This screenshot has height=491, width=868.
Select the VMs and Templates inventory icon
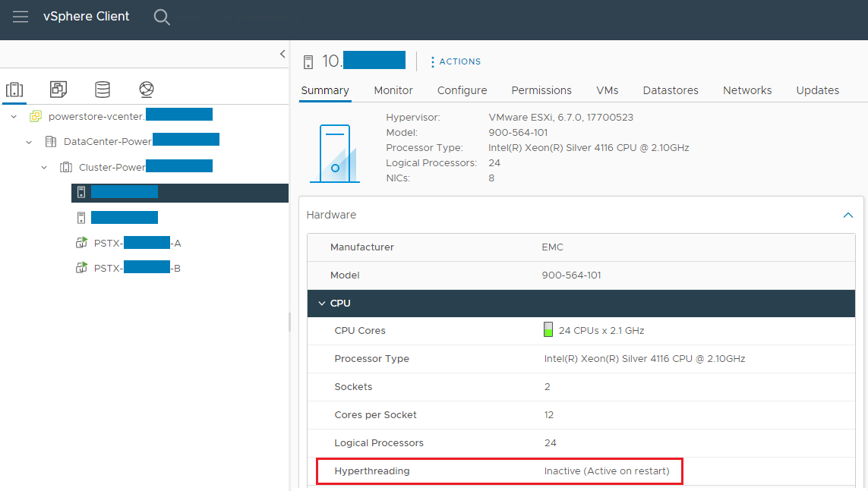pyautogui.click(x=58, y=89)
